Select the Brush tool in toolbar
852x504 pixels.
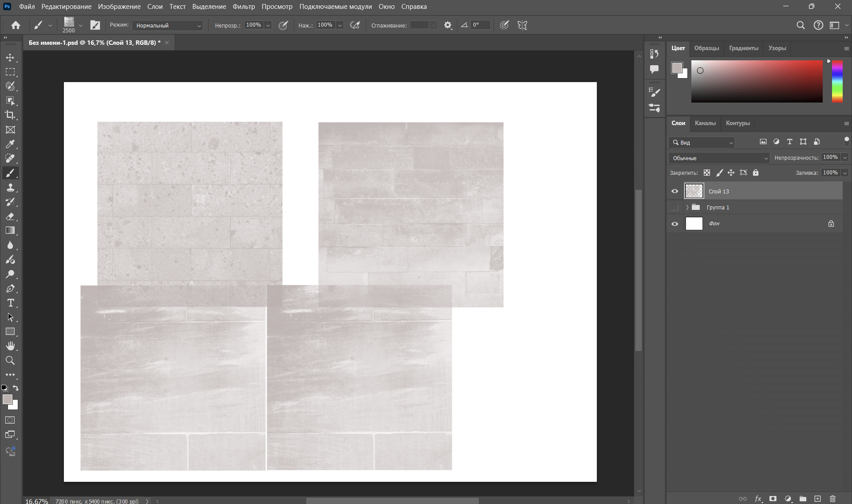(x=11, y=173)
